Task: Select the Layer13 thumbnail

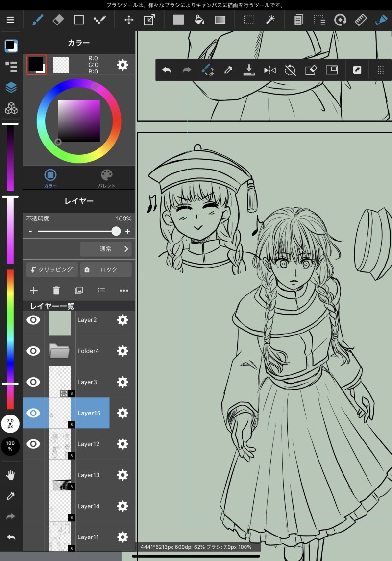Action: 59,475
